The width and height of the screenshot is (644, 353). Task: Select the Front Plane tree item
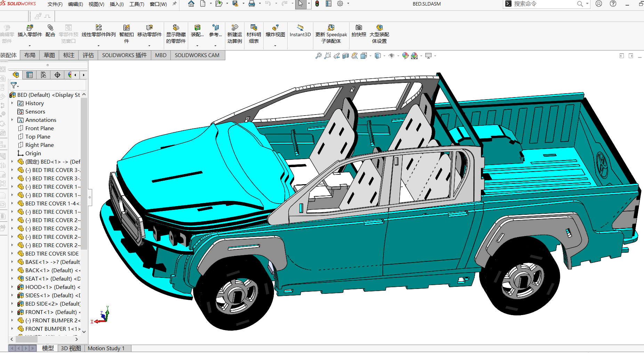tap(39, 128)
